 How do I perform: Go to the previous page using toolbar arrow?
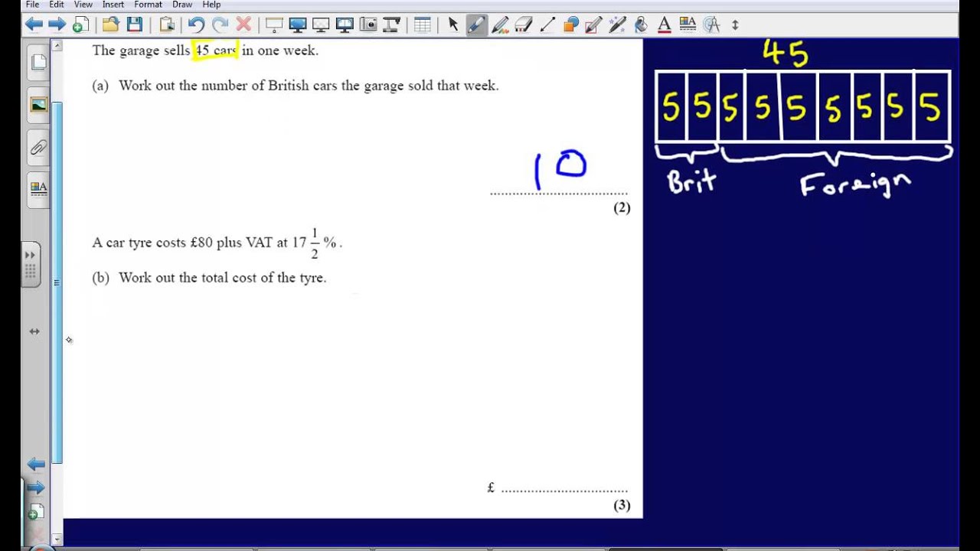coord(34,24)
